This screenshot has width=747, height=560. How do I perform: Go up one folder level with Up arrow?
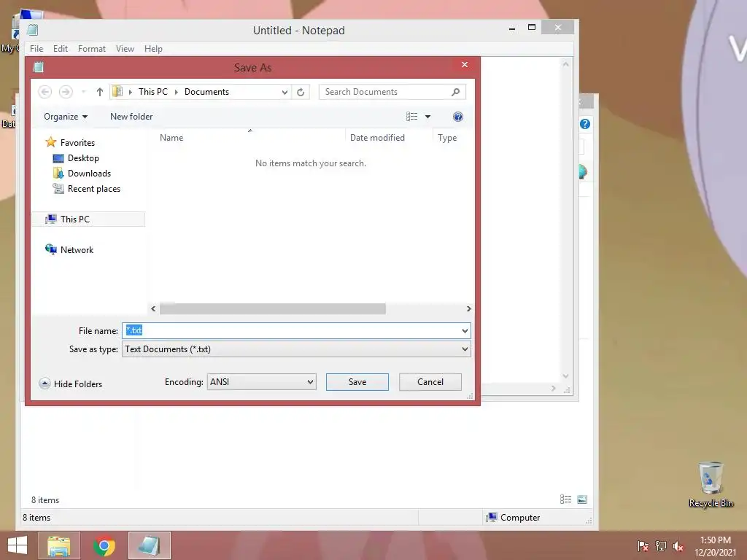coord(99,92)
